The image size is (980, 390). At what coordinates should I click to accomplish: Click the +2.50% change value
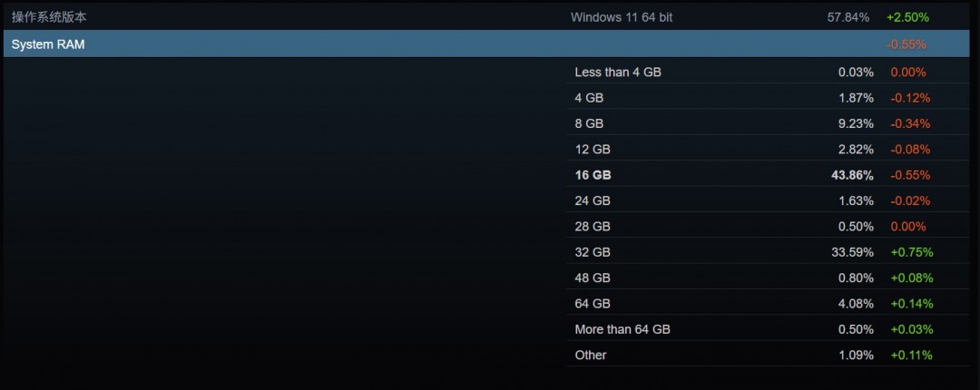pos(907,17)
